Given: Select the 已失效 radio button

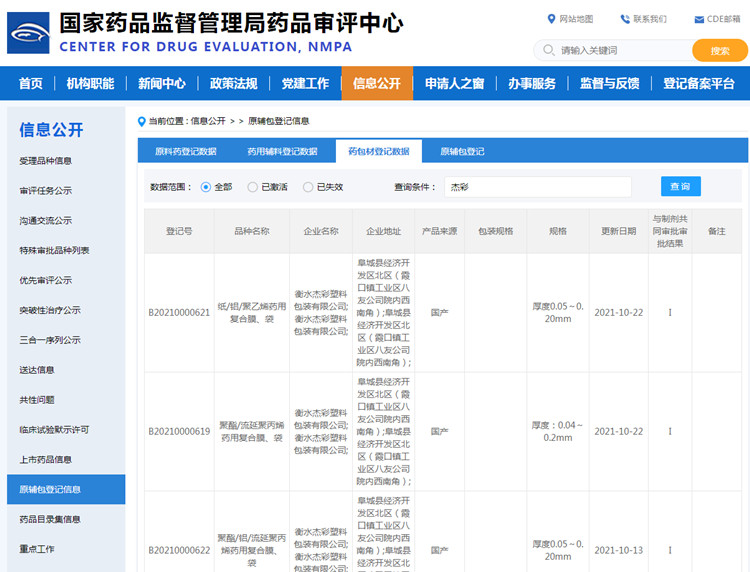Looking at the screenshot, I should 308,187.
